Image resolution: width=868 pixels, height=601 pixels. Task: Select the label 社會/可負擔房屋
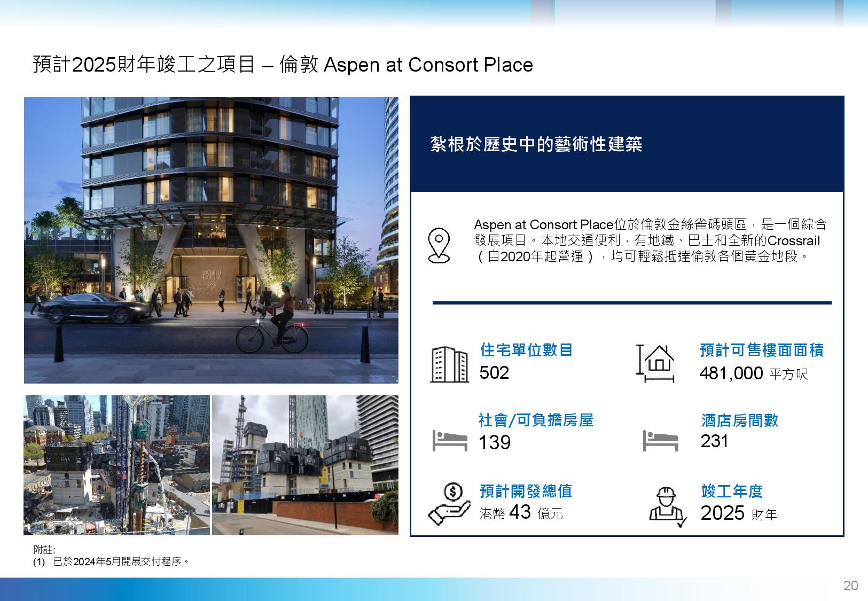tap(536, 420)
